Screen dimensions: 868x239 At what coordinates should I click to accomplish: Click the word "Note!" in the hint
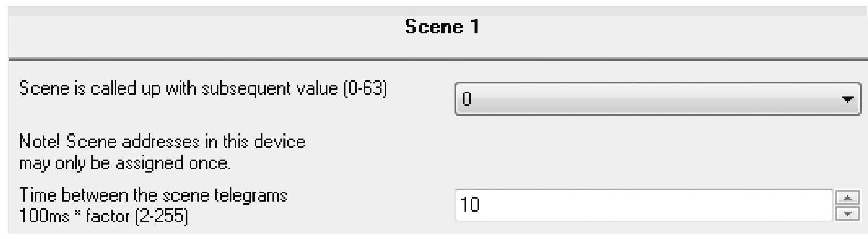click(40, 142)
